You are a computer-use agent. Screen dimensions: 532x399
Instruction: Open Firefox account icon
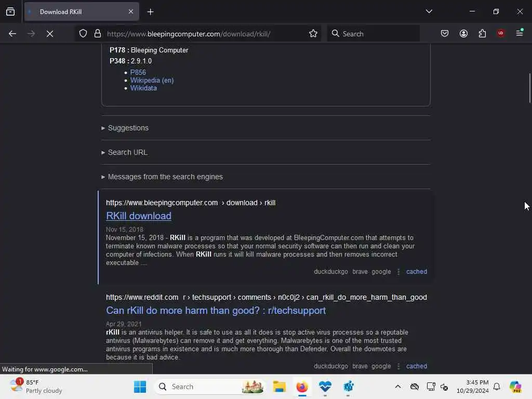coord(463,34)
